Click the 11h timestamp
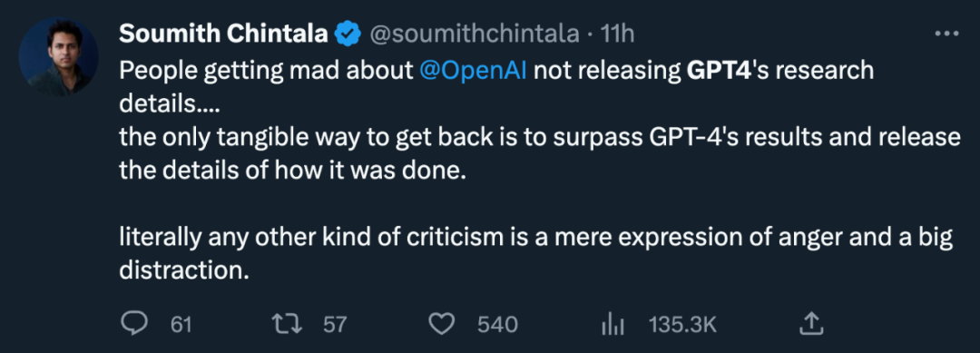 pyautogui.click(x=617, y=34)
